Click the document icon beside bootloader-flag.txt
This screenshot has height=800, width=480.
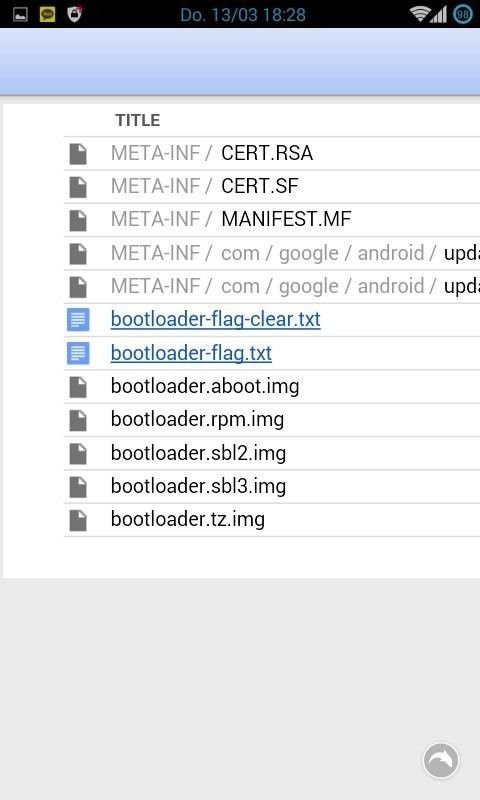pos(78,353)
